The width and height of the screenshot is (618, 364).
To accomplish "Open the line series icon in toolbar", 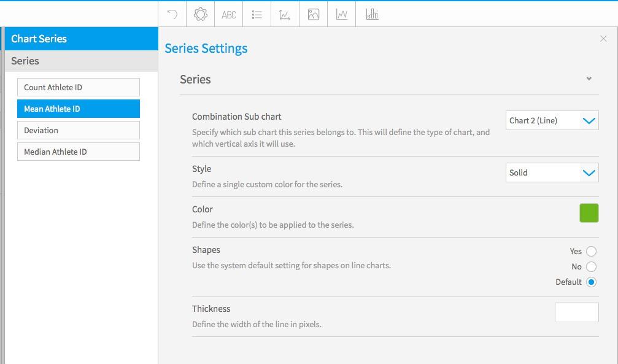I will pos(342,15).
